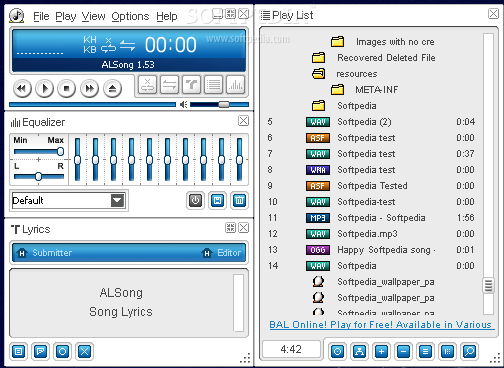The width and height of the screenshot is (504, 368).
Task: Close the Equalizer panel
Action: point(243,121)
